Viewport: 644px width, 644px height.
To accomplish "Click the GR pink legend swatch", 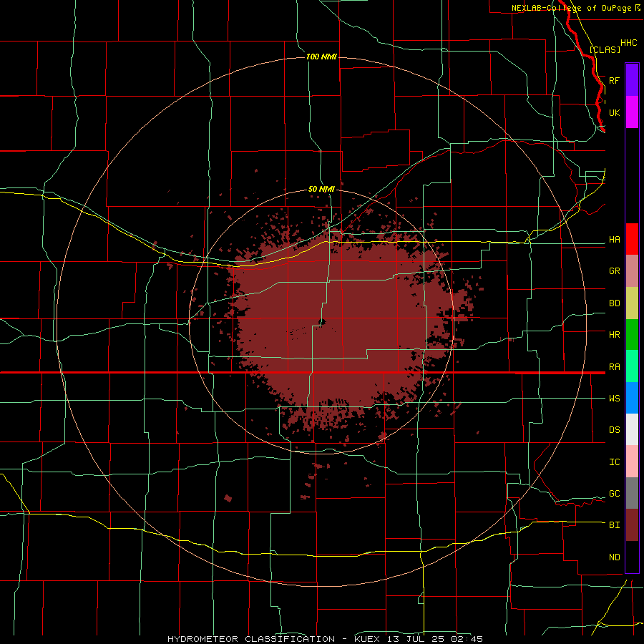I will coord(632,271).
